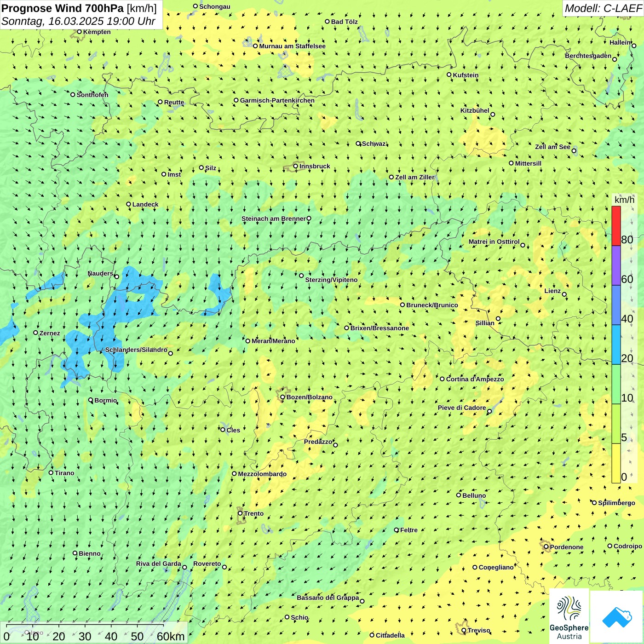The image size is (644, 644).
Task: Select the red 80+ km/h legend color
Action: point(616,226)
